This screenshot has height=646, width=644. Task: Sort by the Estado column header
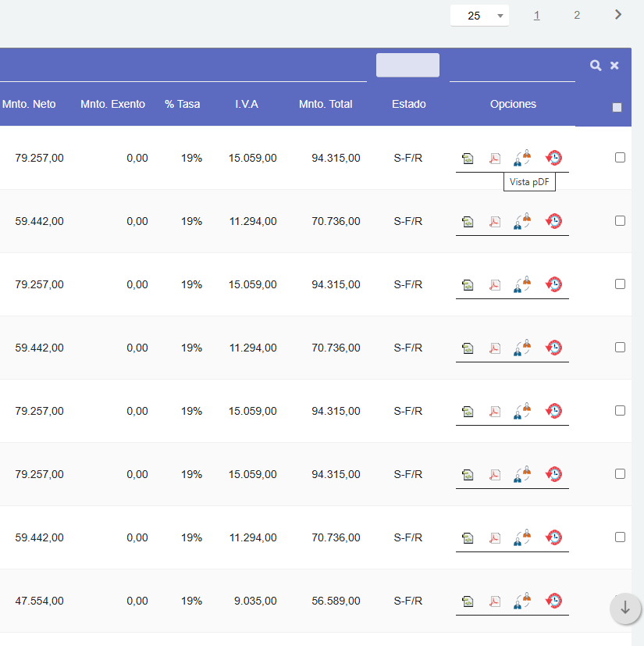408,104
